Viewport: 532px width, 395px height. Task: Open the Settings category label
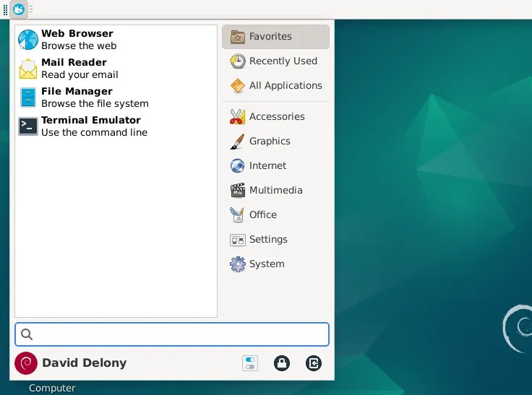tap(268, 239)
